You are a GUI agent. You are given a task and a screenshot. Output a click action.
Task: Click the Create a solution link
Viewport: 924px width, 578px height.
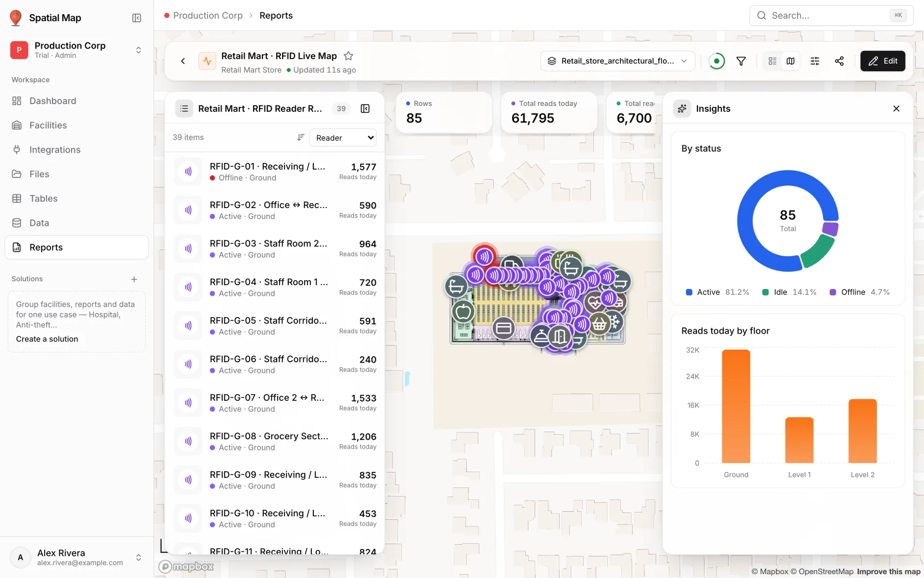coord(47,339)
